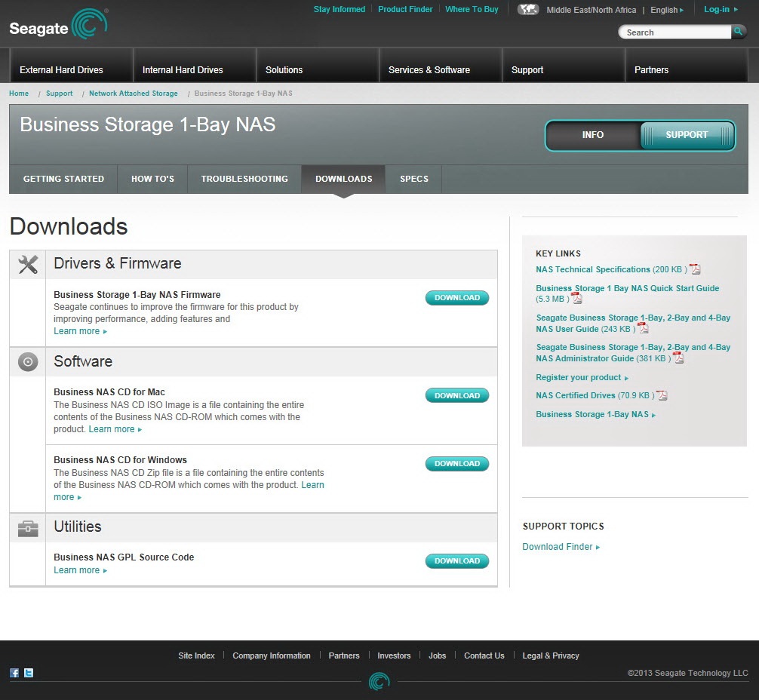The width and height of the screenshot is (759, 700).
Task: Open the Investors footer link
Action: [x=394, y=655]
